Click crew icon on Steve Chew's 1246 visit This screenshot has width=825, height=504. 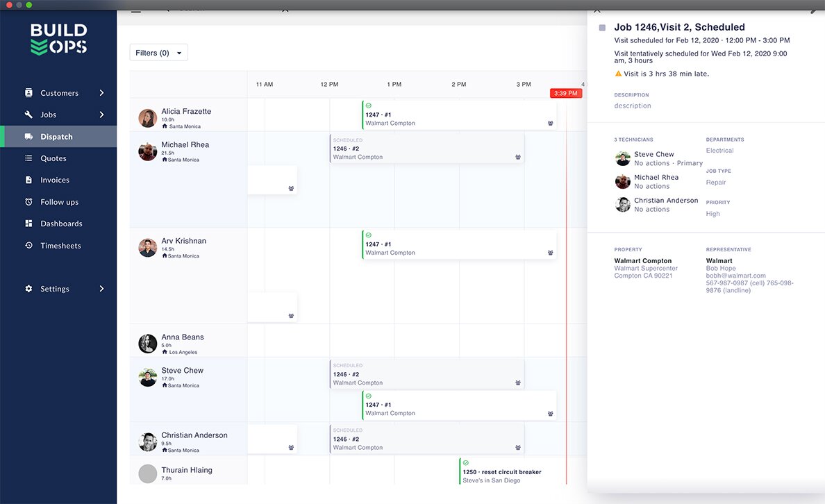(x=518, y=383)
